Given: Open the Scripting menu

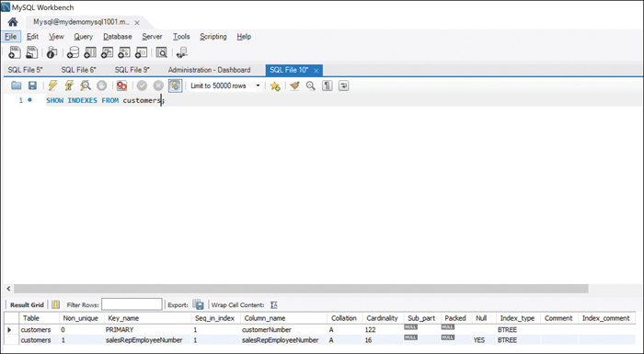Looking at the screenshot, I should 213,37.
